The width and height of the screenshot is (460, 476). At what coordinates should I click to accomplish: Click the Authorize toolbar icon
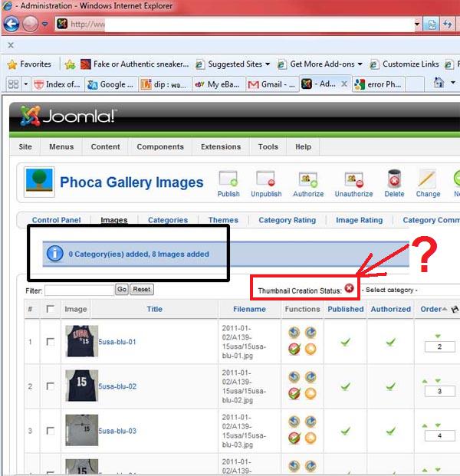308,179
